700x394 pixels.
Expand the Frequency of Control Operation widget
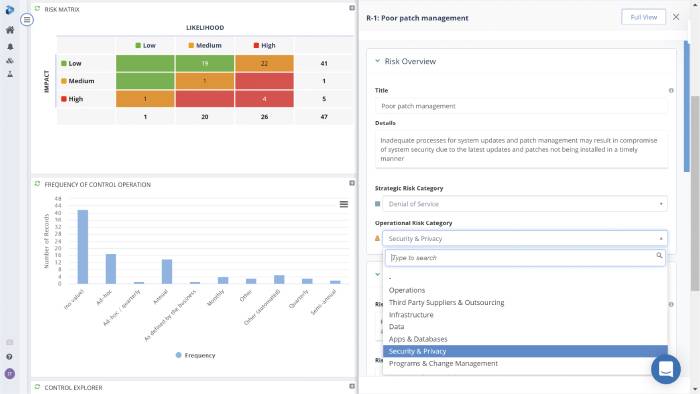click(x=352, y=183)
